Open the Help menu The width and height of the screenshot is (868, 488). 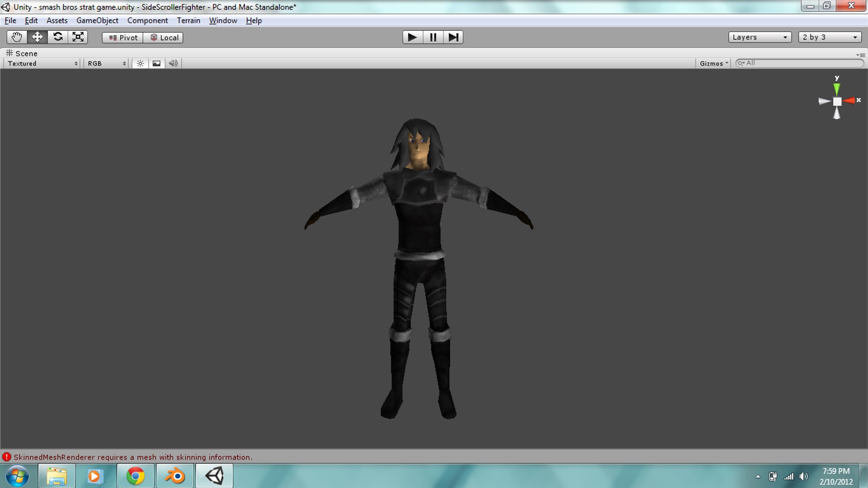[254, 20]
